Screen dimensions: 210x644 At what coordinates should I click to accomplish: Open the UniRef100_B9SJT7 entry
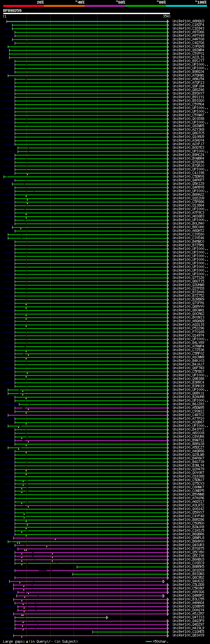pyautogui.click(x=188, y=61)
